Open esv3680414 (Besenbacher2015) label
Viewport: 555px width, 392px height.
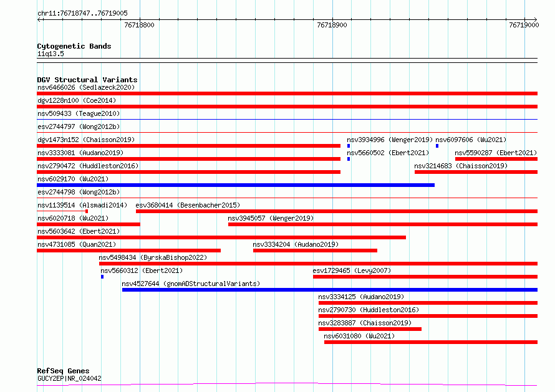click(x=188, y=205)
